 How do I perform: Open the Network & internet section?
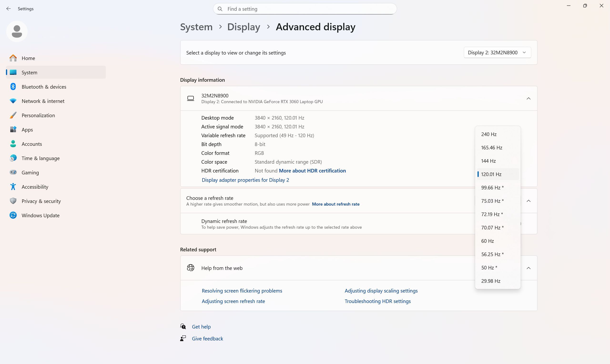coord(43,101)
